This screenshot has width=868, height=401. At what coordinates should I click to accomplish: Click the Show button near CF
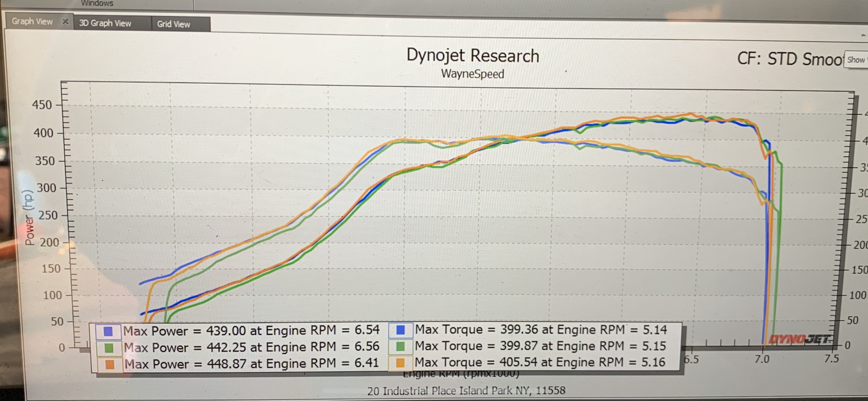tap(856, 60)
